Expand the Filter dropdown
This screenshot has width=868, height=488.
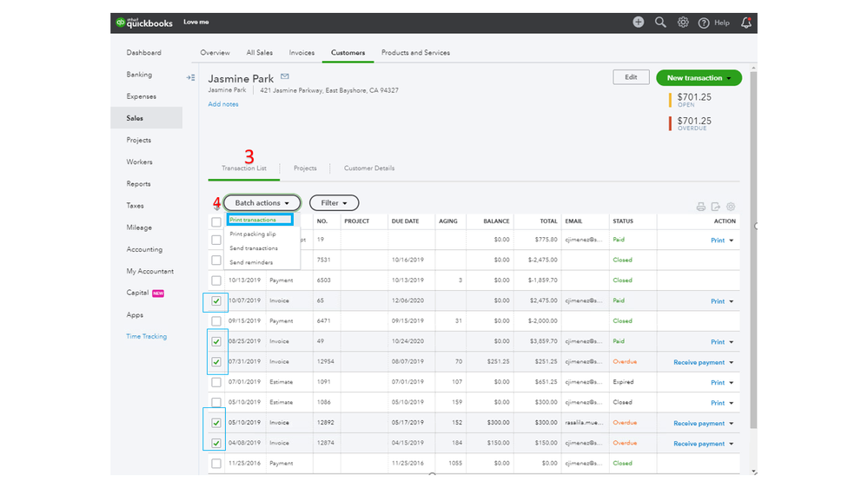point(334,203)
